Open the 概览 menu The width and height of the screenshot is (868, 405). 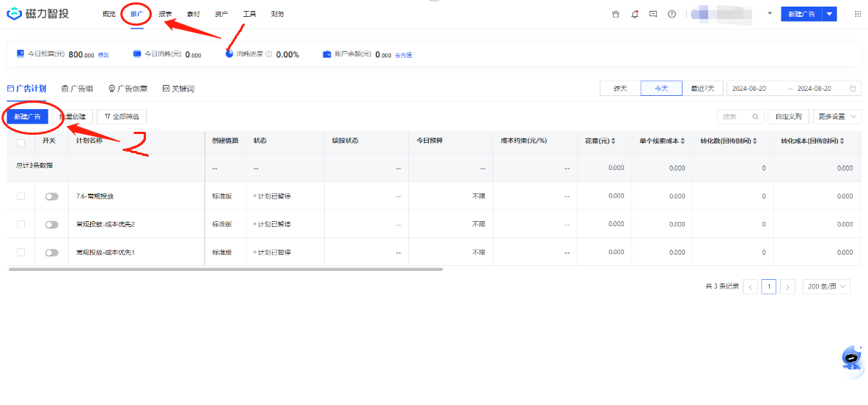pyautogui.click(x=109, y=15)
